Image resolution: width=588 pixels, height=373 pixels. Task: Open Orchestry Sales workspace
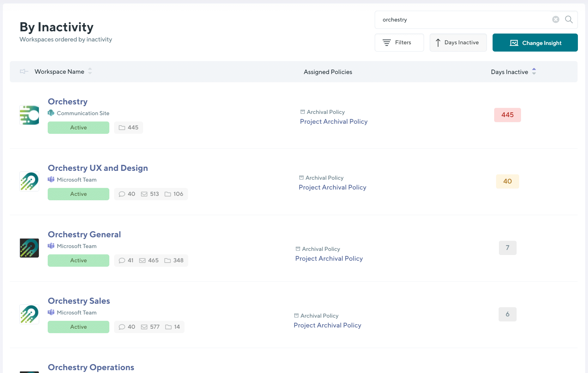point(79,301)
